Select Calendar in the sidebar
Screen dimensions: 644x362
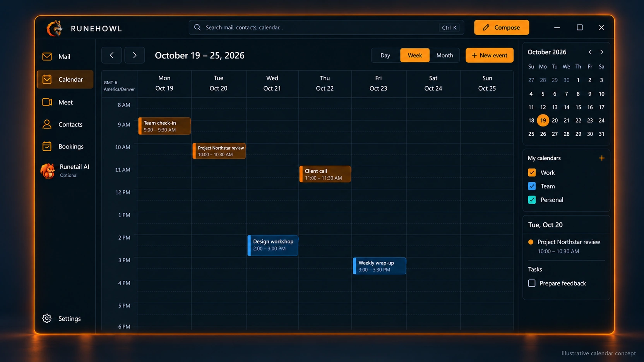[65, 79]
